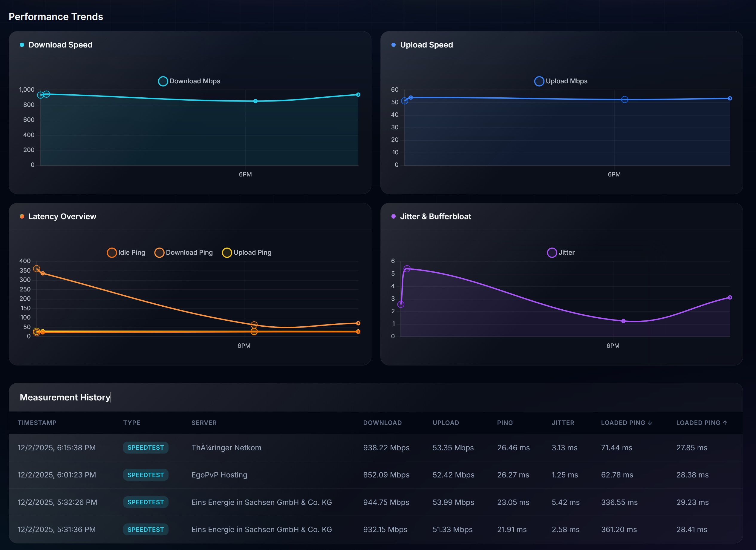Click the Measurement History heading
The width and height of the screenshot is (756, 550).
(65, 397)
